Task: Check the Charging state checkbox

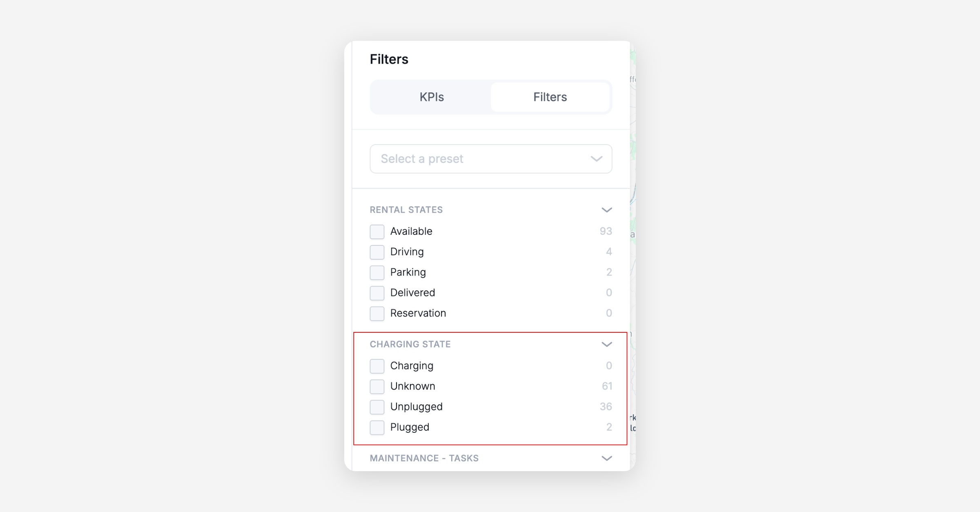Action: [x=377, y=366]
